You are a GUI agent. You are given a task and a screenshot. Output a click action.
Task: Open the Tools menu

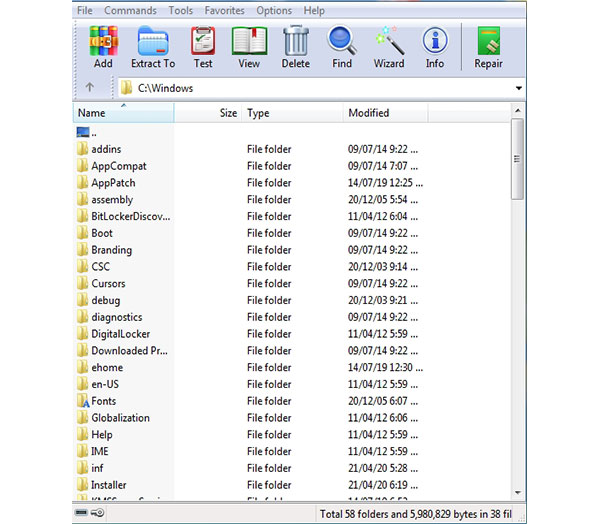click(x=181, y=10)
